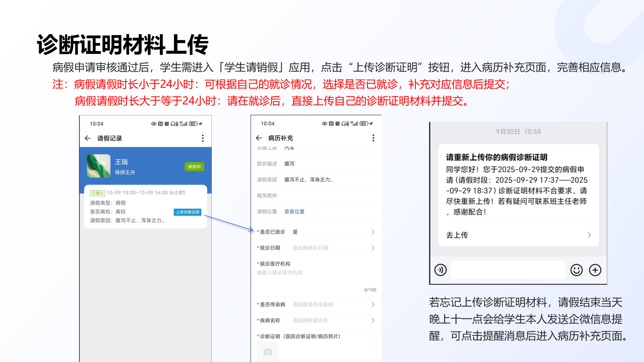Open three-dot menu on 请假记录 screen
The width and height of the screenshot is (644, 362).
(202, 138)
